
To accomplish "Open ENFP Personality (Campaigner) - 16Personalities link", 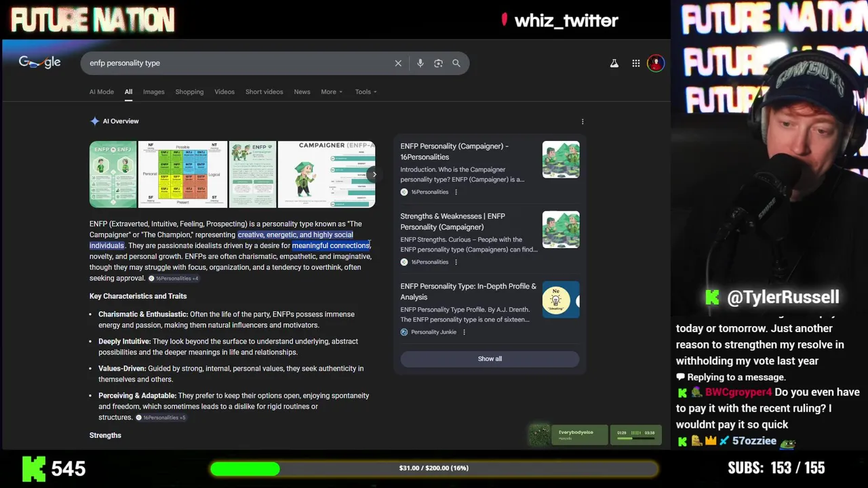I will (454, 151).
